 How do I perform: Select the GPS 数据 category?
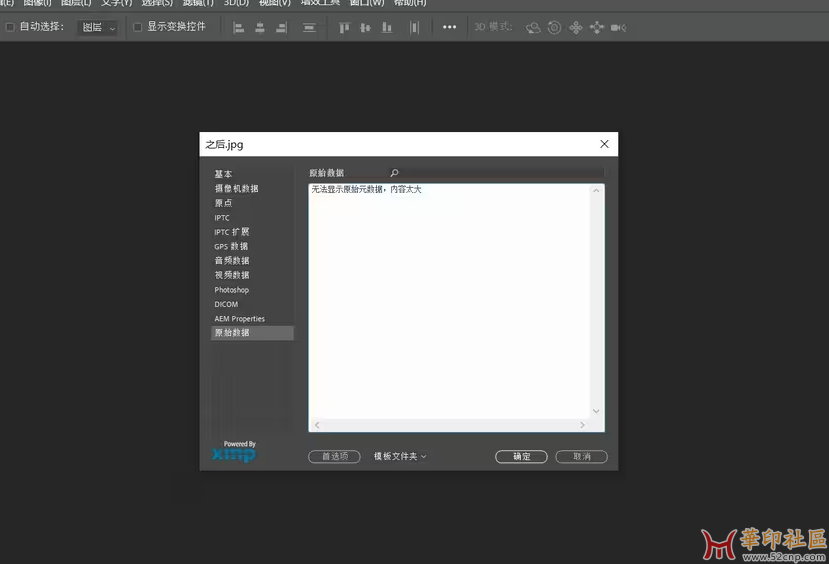click(231, 246)
